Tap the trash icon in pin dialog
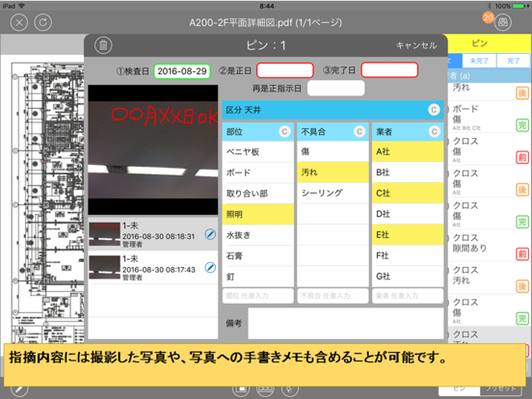Image resolution: width=532 pixels, height=399 pixels. [x=103, y=45]
